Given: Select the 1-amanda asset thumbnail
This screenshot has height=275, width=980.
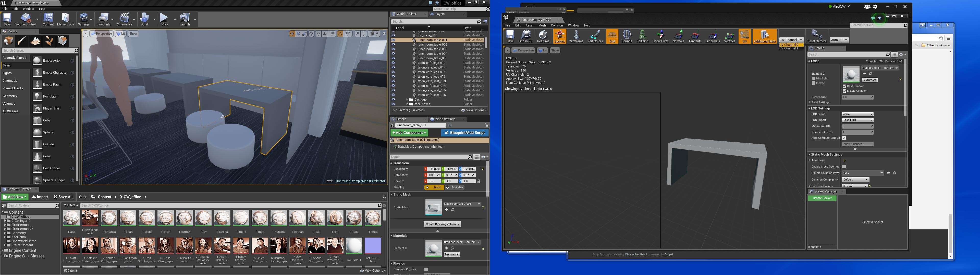Looking at the screenshot, I should (x=109, y=218).
